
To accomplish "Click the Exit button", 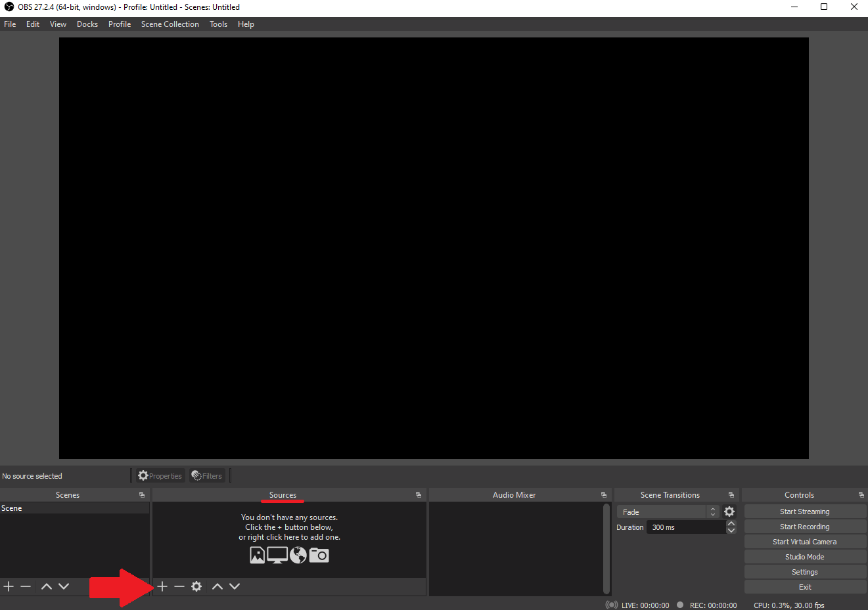I will coord(805,587).
